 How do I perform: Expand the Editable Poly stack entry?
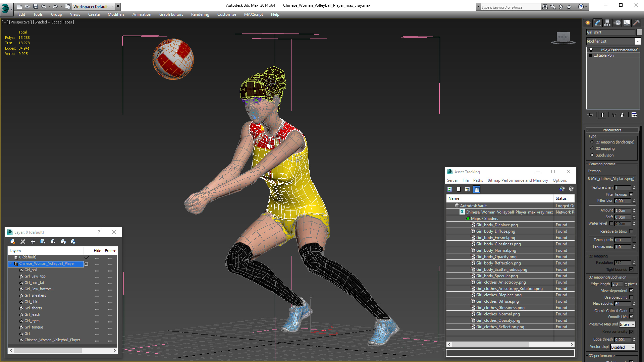tap(590, 55)
